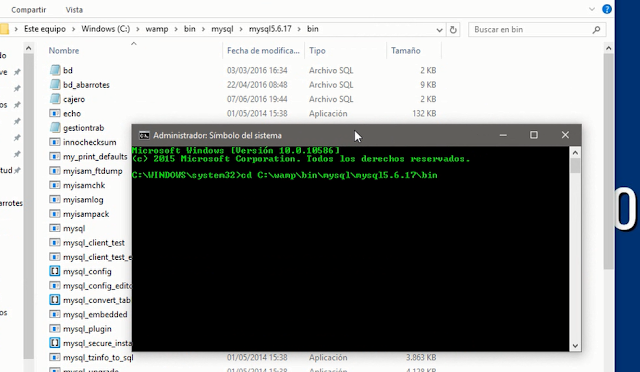Click the date '22/04/2016 08:48'
This screenshot has height=372, width=640.
pyautogui.click(x=257, y=85)
